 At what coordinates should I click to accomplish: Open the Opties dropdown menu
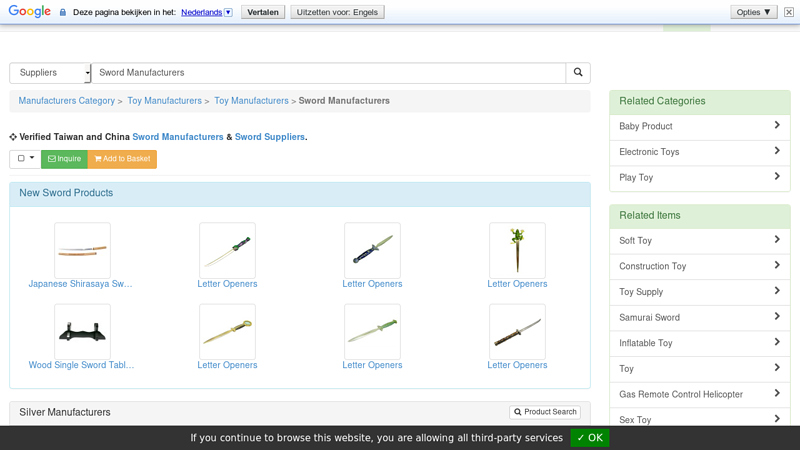coord(754,12)
